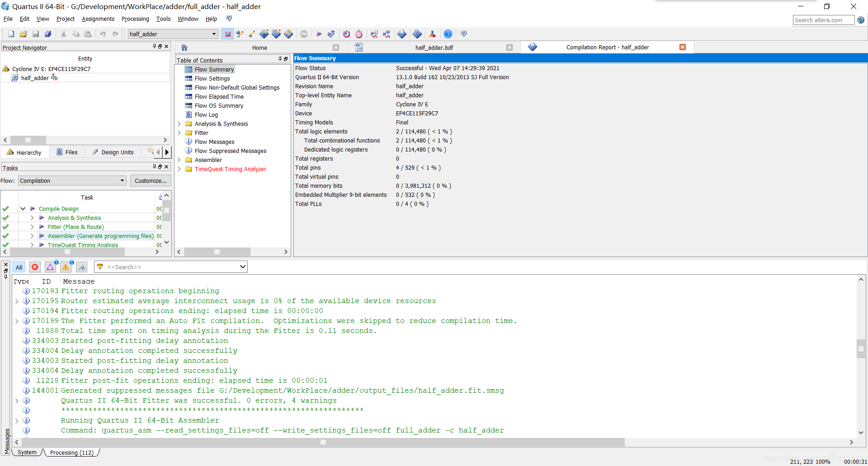Close the Compilation Report tab

point(683,47)
